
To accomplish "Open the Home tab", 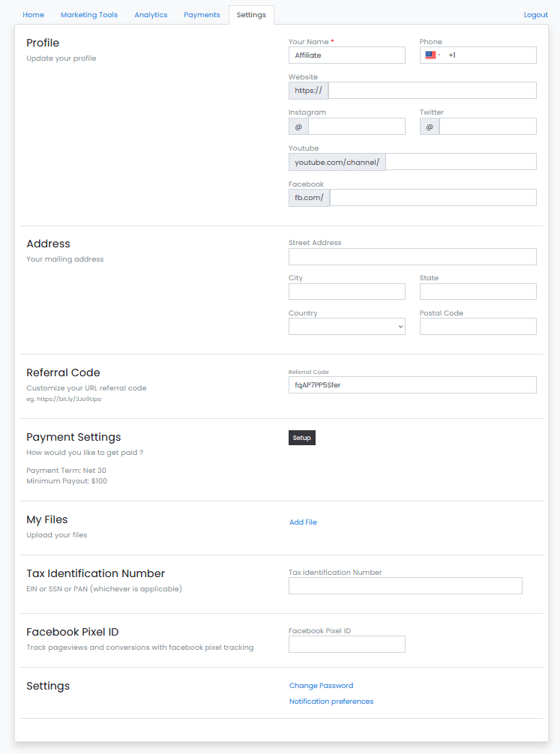I will coord(33,15).
